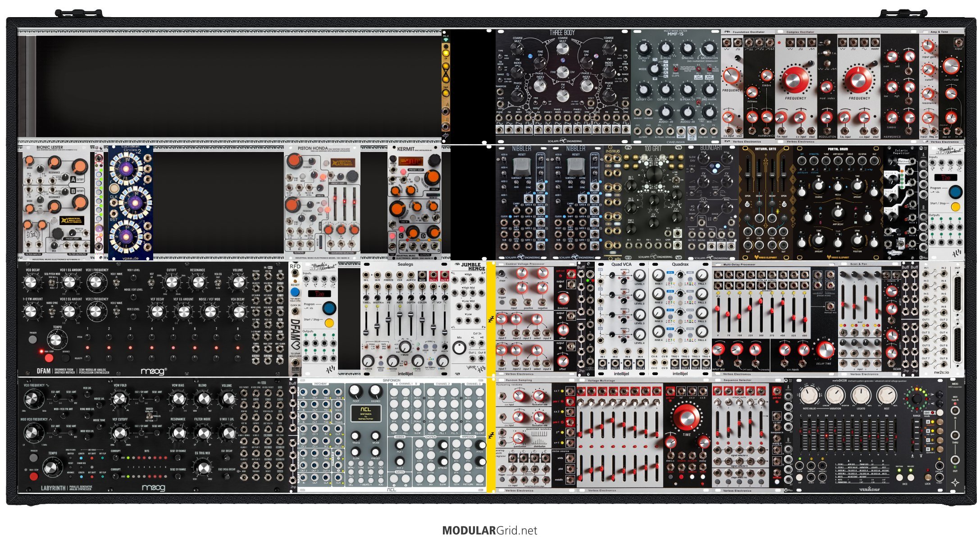Flip the DFAM VCF HP/LP switch
Image resolution: width=980 pixels, height=540 pixels.
(151, 282)
